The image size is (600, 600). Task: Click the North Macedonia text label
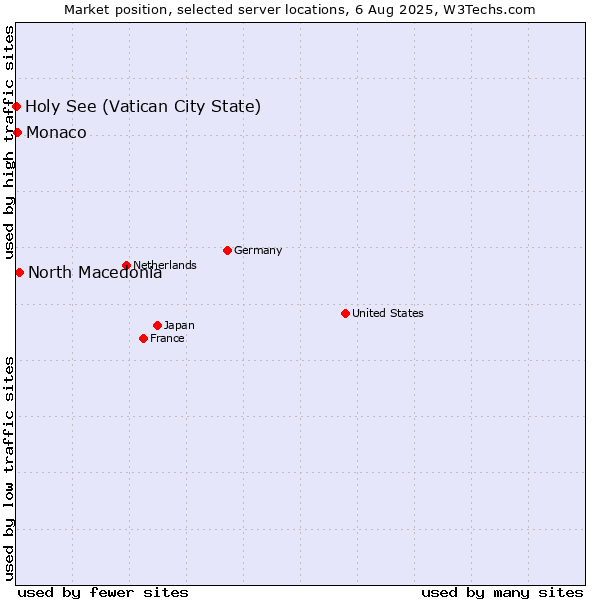pos(95,272)
